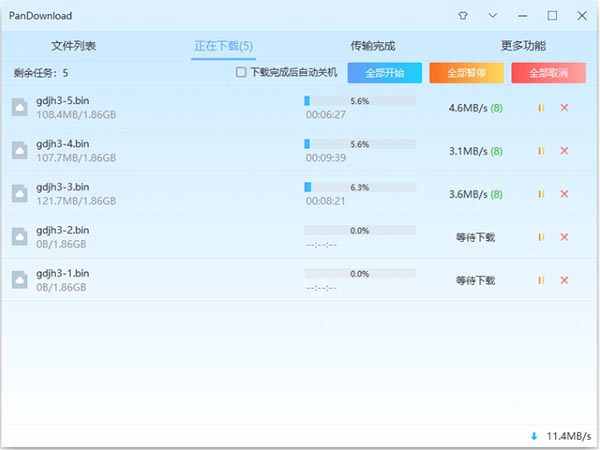Viewport: 600px width, 450px height.
Task: Pause the gdjh3-5.bin download
Action: point(541,108)
